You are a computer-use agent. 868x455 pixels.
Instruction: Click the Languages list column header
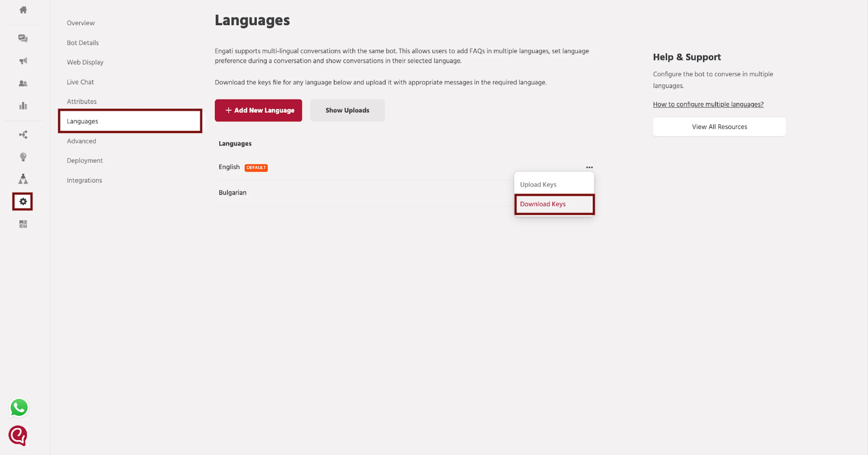click(x=235, y=144)
